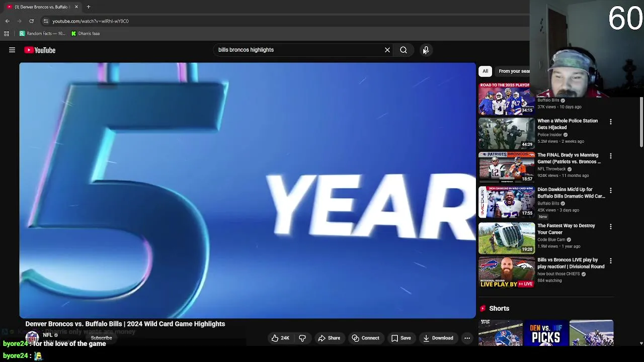Open the NFL channel avatar

[x=32, y=337]
